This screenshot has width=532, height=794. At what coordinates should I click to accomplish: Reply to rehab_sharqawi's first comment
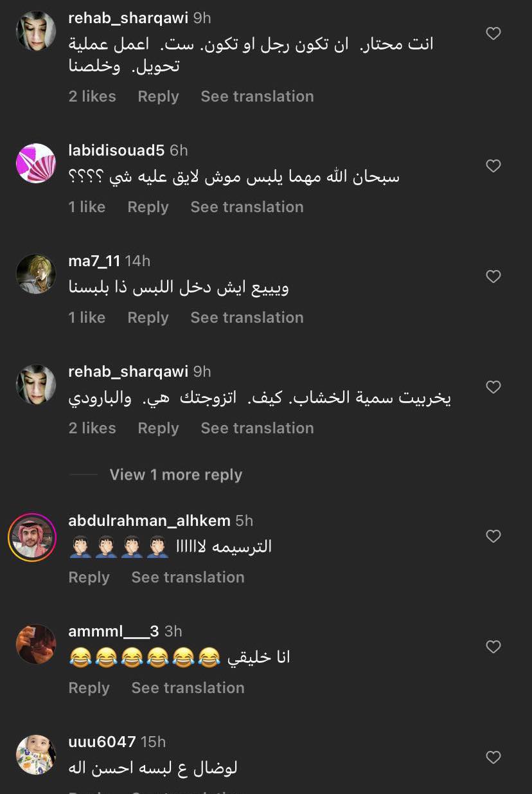pos(158,96)
